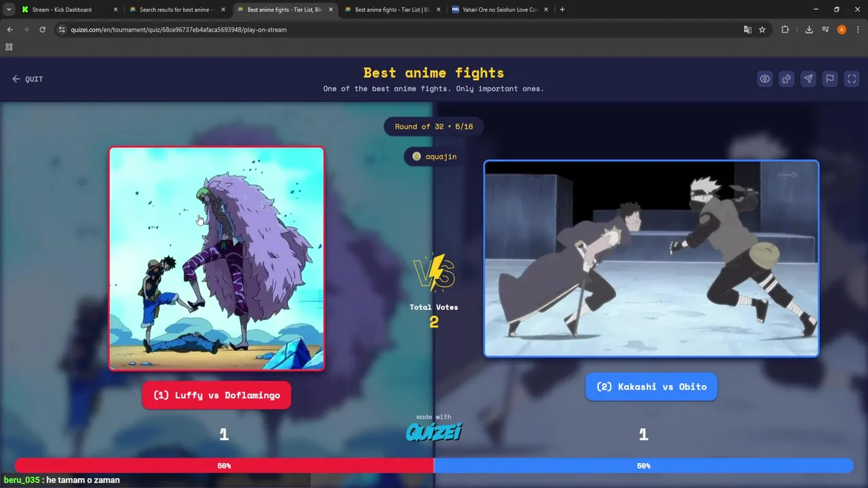Enter fullscreen with the frame icon

tap(852, 79)
